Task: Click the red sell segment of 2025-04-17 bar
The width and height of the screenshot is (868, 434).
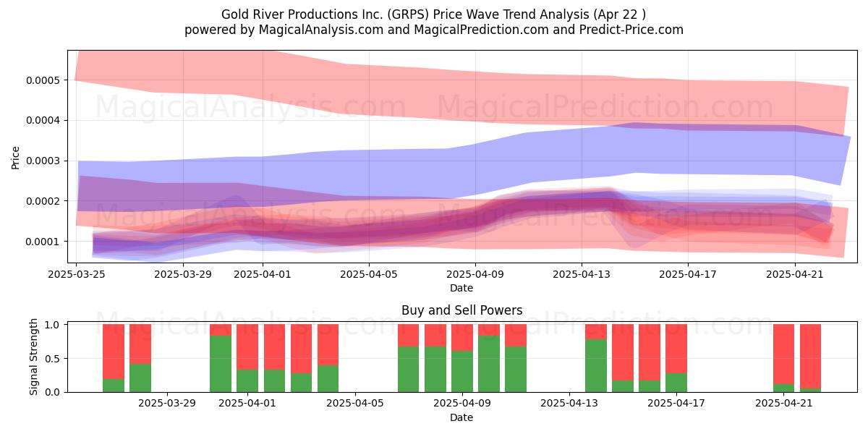Action: pos(676,349)
